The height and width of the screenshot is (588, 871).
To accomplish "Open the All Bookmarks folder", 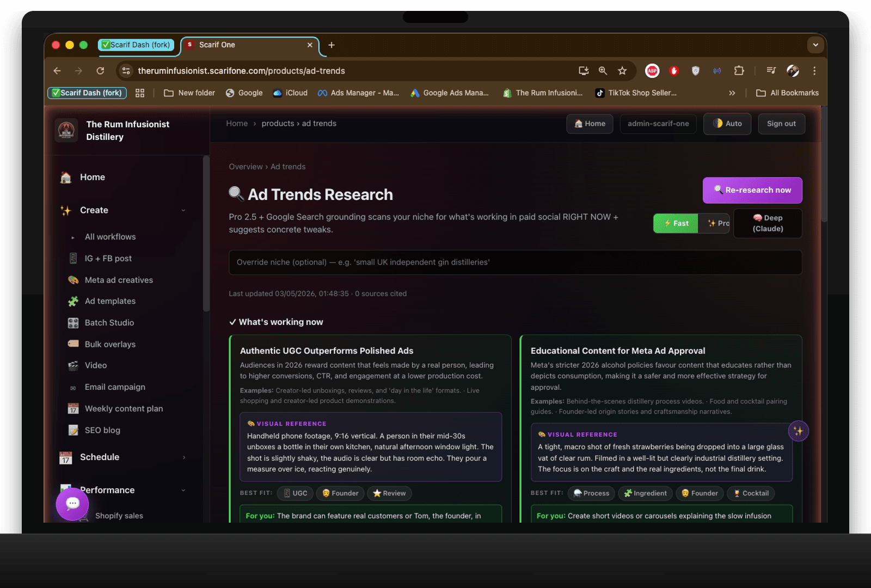I will (787, 93).
